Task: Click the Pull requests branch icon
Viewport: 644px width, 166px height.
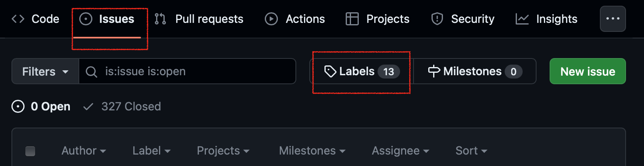Action: [x=160, y=19]
